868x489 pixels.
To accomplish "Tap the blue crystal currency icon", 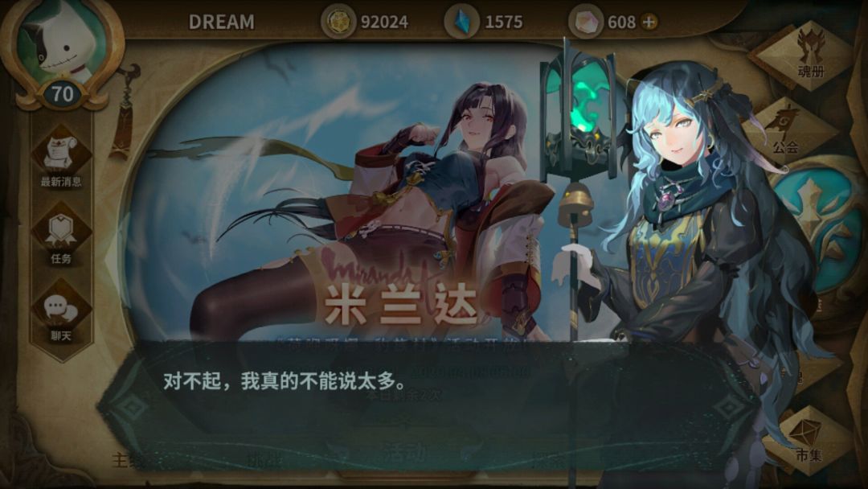I will (x=461, y=22).
